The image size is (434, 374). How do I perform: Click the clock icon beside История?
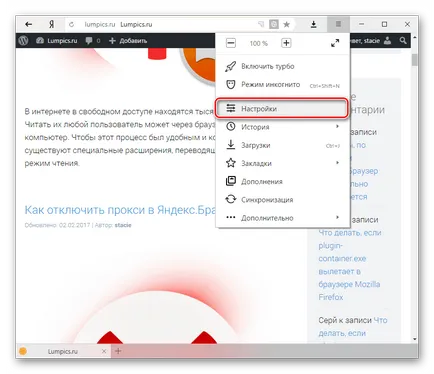[231, 126]
